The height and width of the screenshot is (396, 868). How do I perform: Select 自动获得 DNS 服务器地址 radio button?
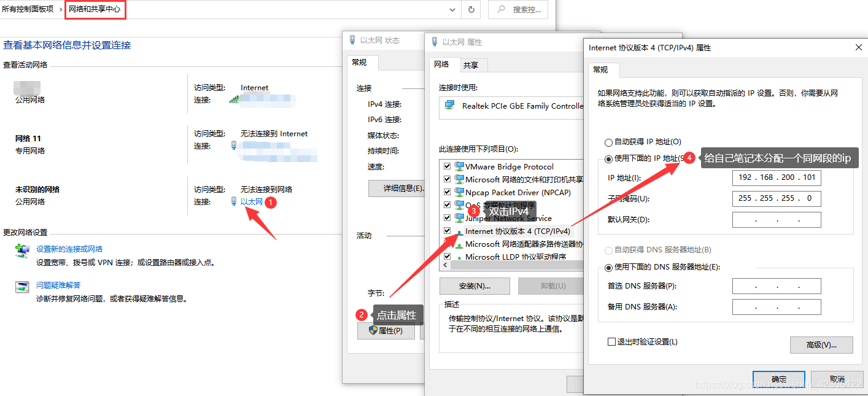pos(608,250)
